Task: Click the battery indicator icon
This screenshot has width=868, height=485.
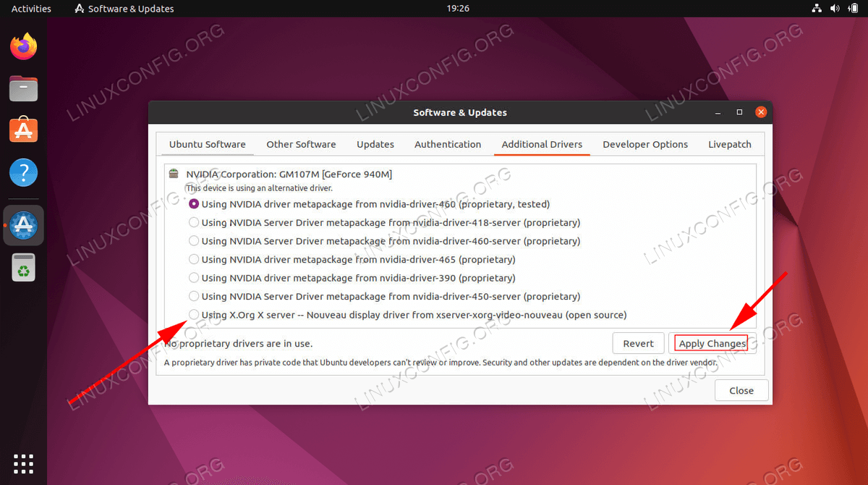Action: 852,9
